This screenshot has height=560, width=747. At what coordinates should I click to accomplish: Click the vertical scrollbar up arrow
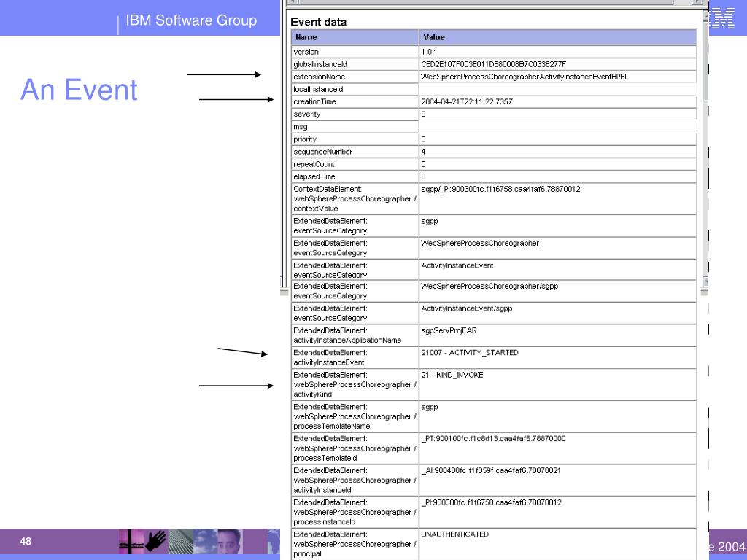coord(705,16)
